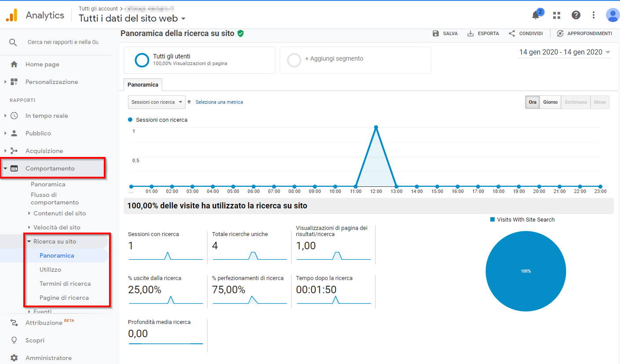The width and height of the screenshot is (620, 364).
Task: Click the Amministratore gear icon
Action: click(x=14, y=358)
